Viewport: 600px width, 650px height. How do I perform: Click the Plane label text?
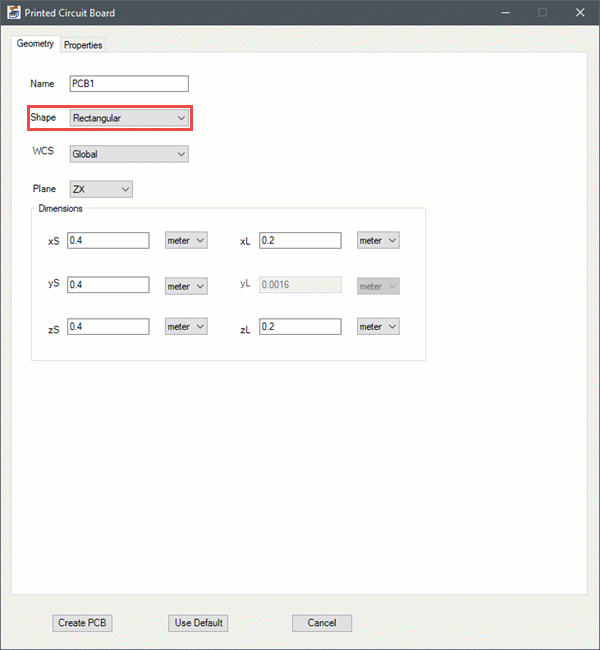(44, 189)
